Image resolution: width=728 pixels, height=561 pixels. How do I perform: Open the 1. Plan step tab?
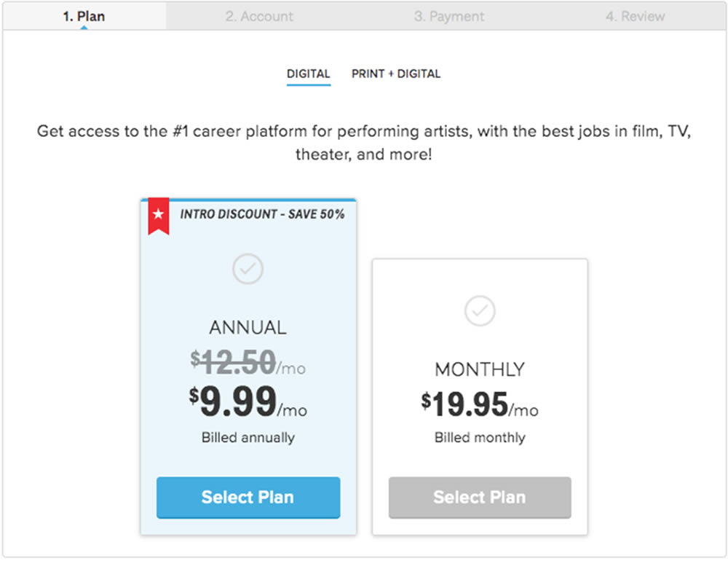84,16
